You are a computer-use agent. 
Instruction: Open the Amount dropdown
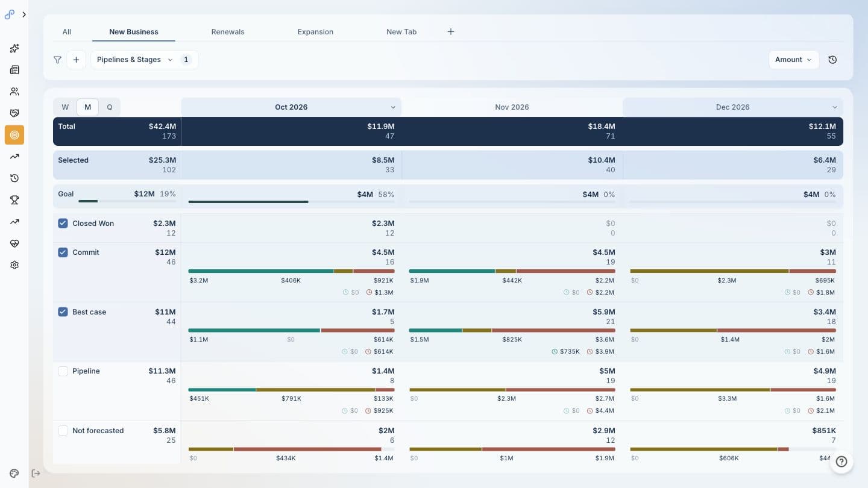click(793, 60)
